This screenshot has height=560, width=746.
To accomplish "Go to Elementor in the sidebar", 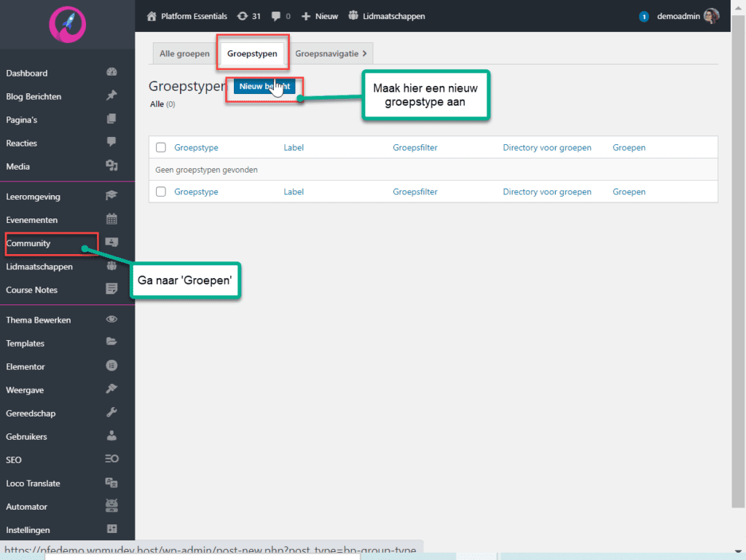I will coord(25,367).
